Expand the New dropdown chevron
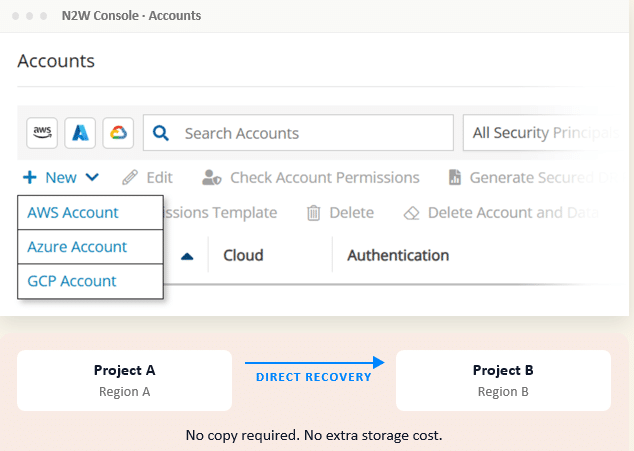This screenshot has height=451, width=634. coord(92,177)
